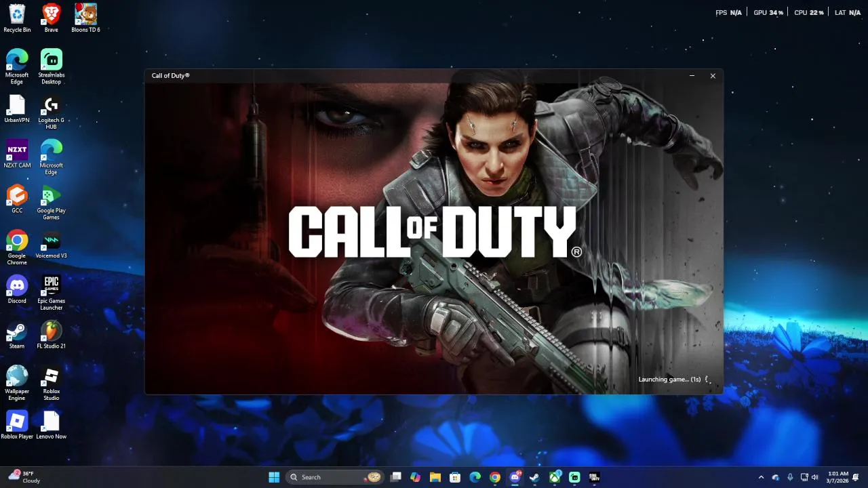Open Steam desktop shortcut
The image size is (868, 488).
click(x=17, y=334)
